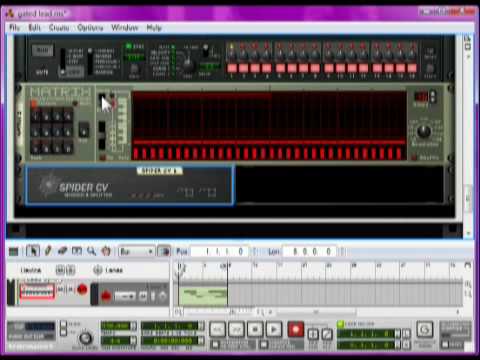Select the Pencil tool
The image size is (480, 360).
click(48, 251)
